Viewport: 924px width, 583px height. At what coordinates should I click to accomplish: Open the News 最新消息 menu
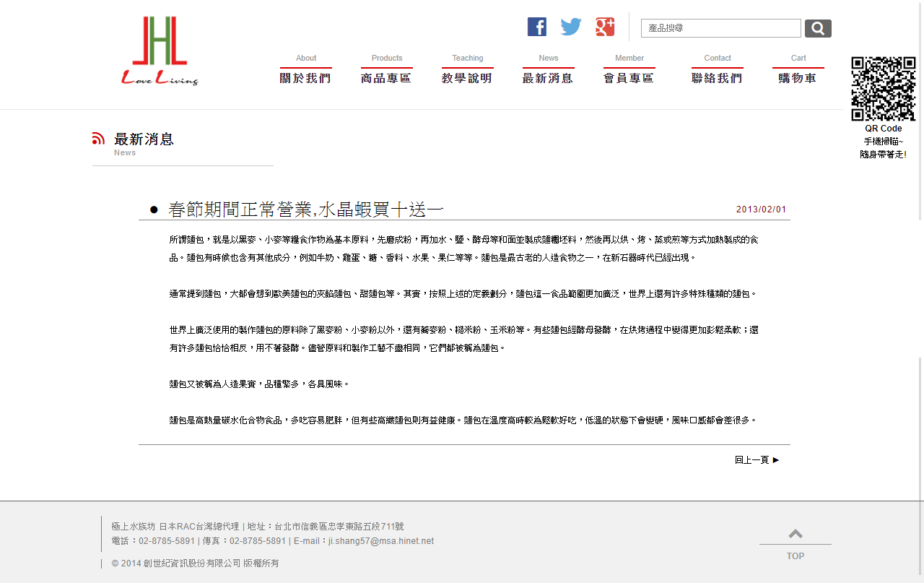click(x=549, y=69)
